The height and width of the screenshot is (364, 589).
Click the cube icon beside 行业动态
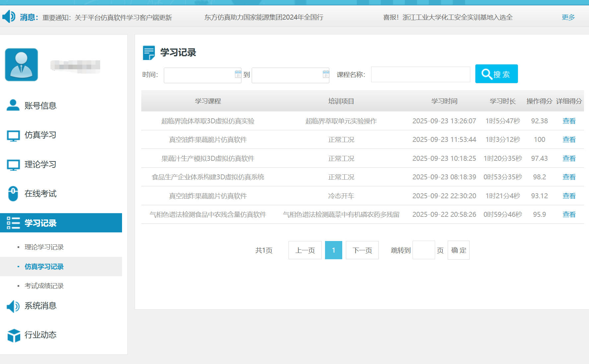[x=14, y=335]
